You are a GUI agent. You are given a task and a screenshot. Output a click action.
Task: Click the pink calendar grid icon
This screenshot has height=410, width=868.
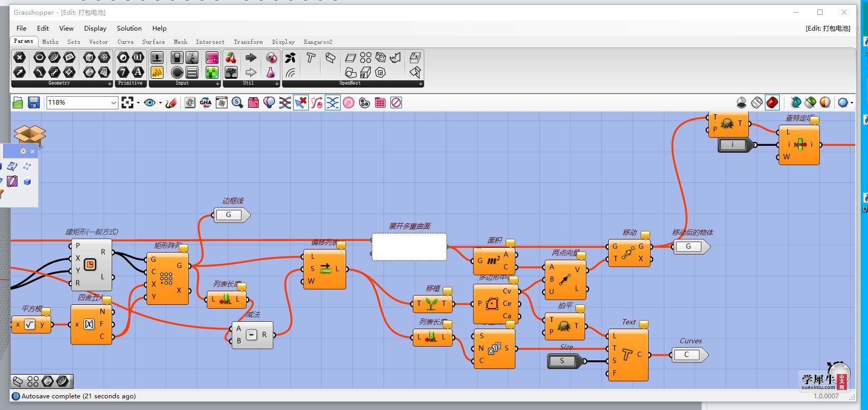pos(380,102)
